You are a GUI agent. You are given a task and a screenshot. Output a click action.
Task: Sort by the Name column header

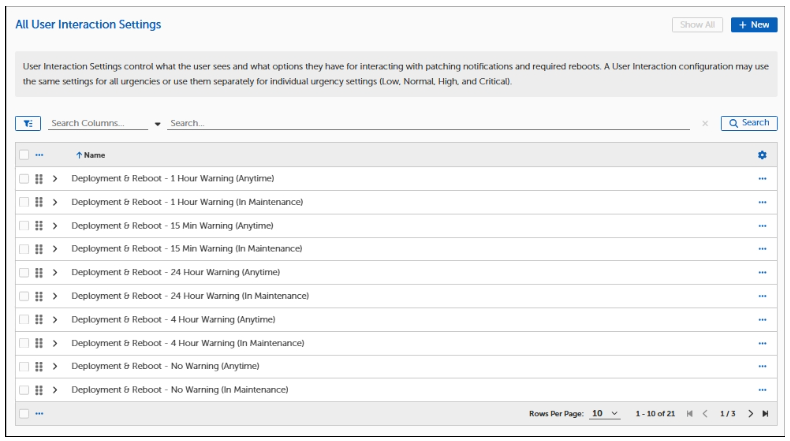pos(94,155)
